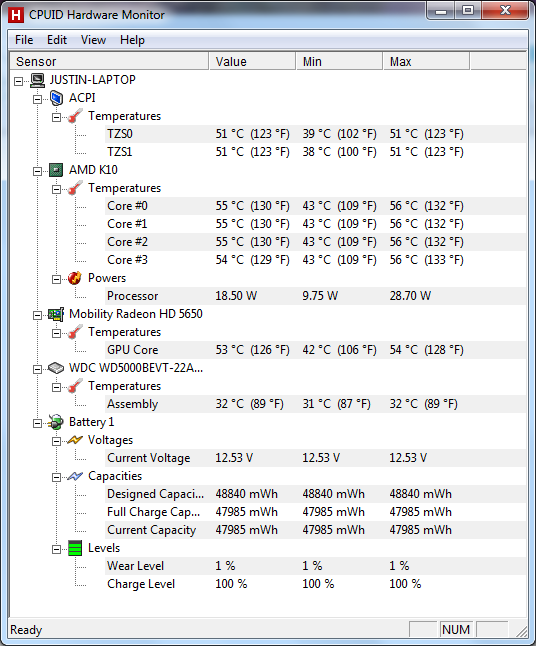Click the Ready status text
Image resolution: width=536 pixels, height=646 pixels.
(x=26, y=630)
